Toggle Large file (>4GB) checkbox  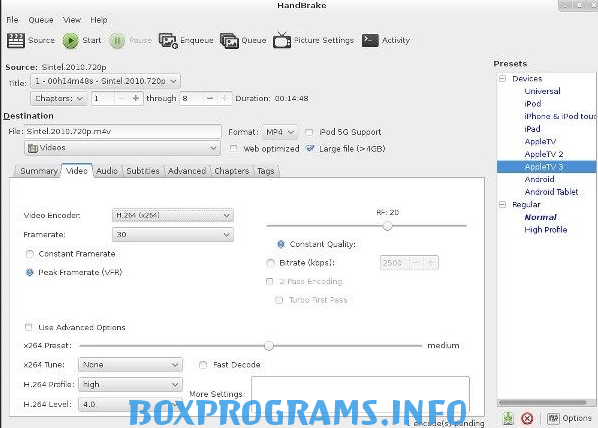pyautogui.click(x=310, y=148)
